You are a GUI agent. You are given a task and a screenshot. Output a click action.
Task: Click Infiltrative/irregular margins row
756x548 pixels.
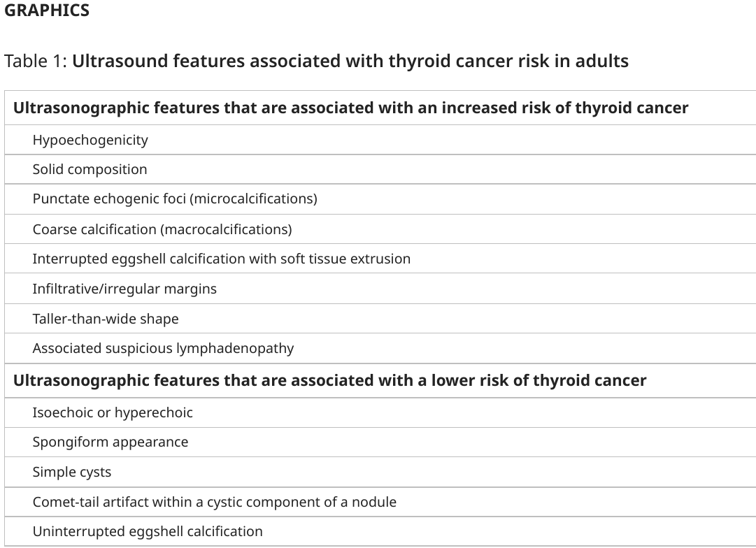[380, 288]
